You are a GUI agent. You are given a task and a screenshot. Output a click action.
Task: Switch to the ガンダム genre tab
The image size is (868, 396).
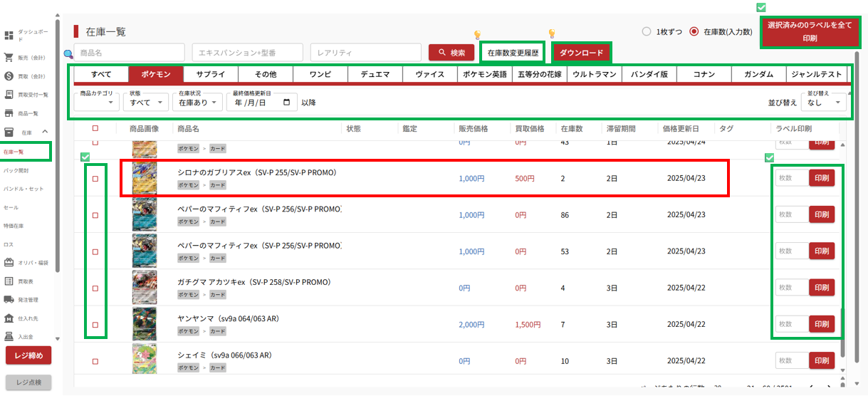[759, 74]
